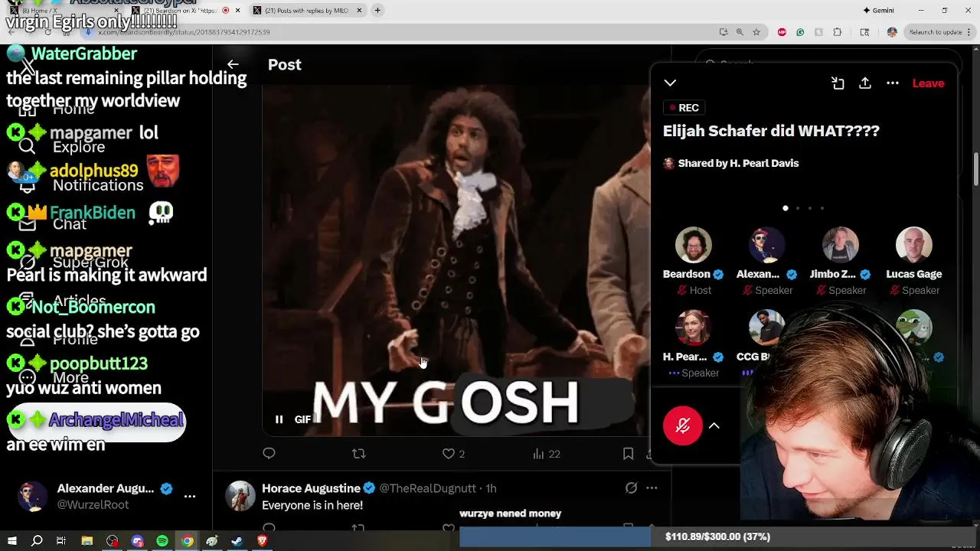Open H. Pear... speaker avatar
This screenshot has height=551, width=980.
pyautogui.click(x=693, y=328)
